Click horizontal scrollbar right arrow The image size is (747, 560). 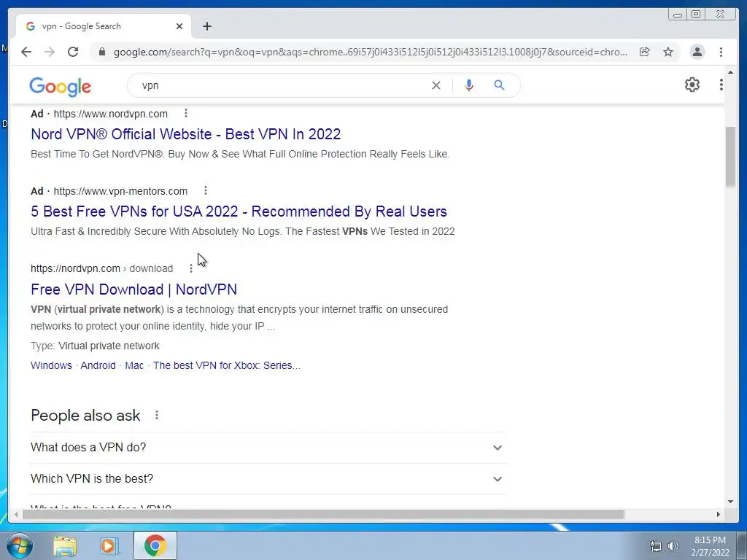pyautogui.click(x=719, y=514)
